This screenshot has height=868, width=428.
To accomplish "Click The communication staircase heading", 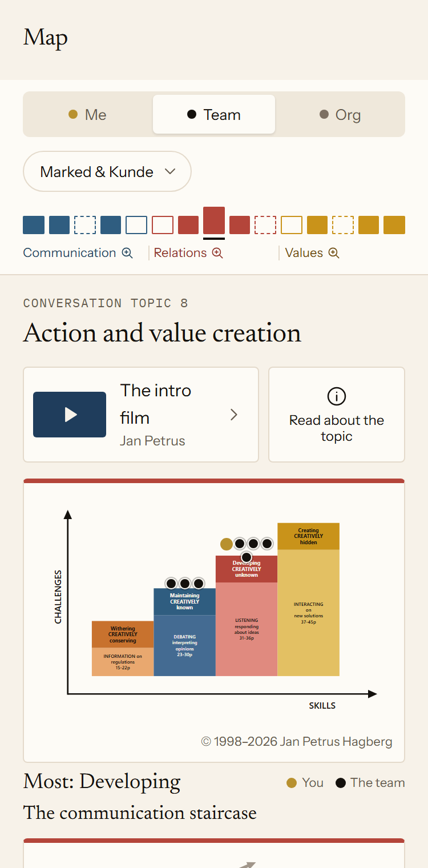I will 140,813.
